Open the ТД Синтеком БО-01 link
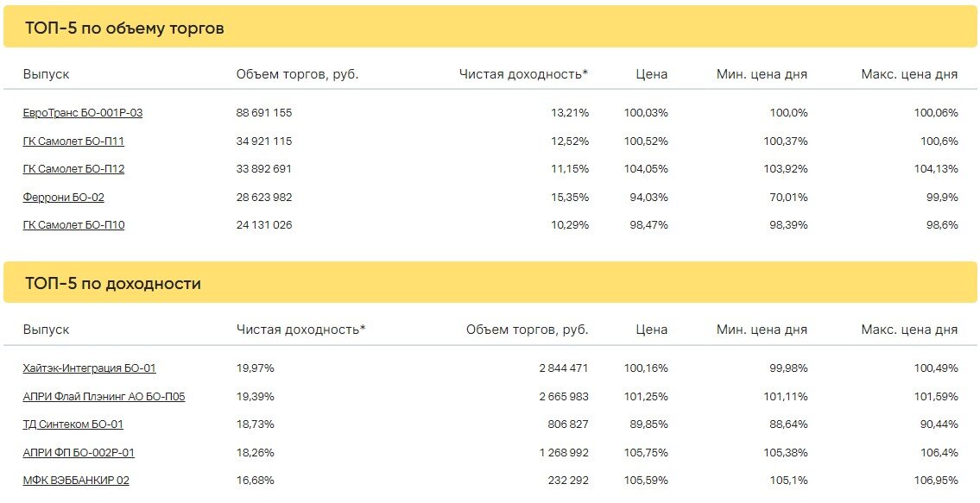Screen dimensions: 980x503 (x=73, y=424)
